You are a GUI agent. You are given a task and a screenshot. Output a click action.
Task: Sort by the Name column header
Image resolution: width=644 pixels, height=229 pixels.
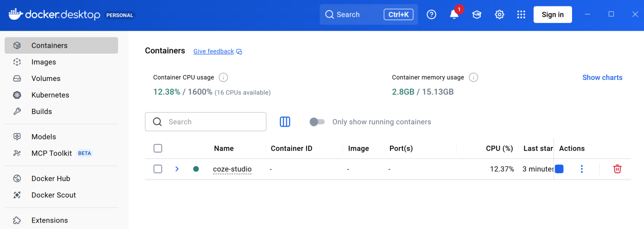[x=224, y=148]
